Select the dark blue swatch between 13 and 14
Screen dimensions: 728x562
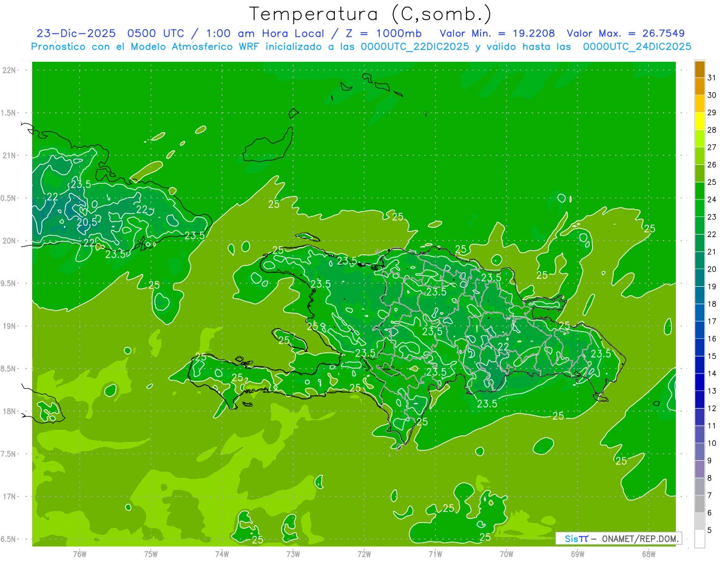click(x=699, y=383)
